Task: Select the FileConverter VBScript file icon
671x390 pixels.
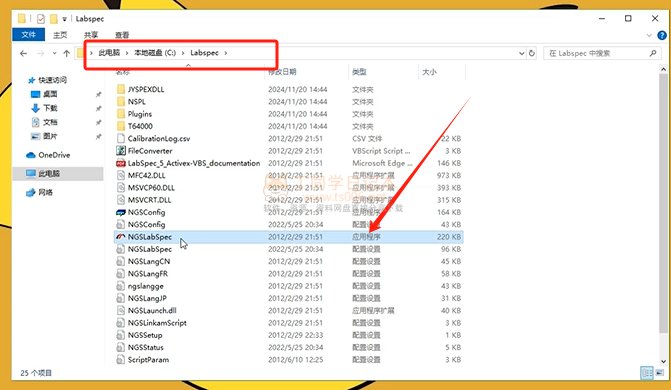Action: (x=121, y=151)
